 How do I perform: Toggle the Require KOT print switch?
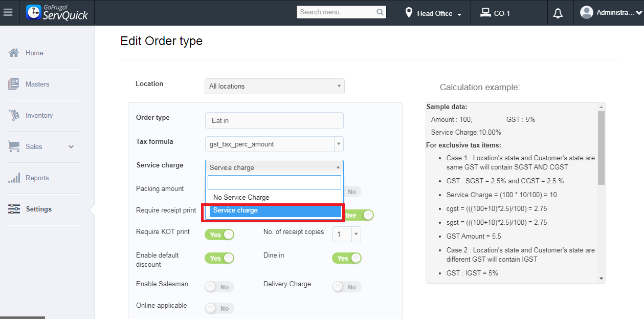click(x=219, y=235)
